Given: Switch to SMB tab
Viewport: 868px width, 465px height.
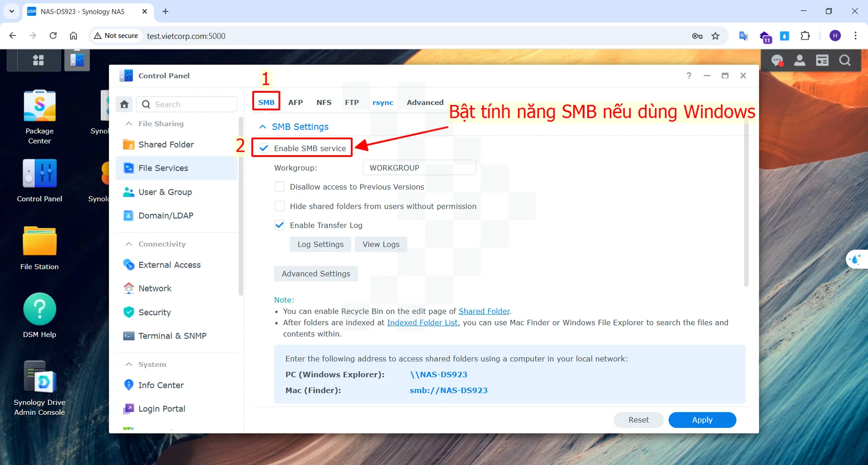Looking at the screenshot, I should click(266, 102).
